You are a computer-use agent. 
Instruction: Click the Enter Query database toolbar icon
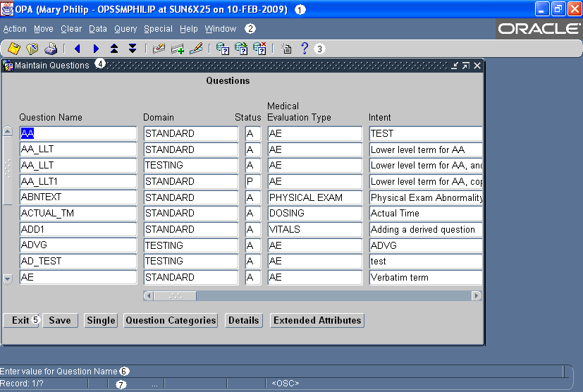tap(222, 49)
